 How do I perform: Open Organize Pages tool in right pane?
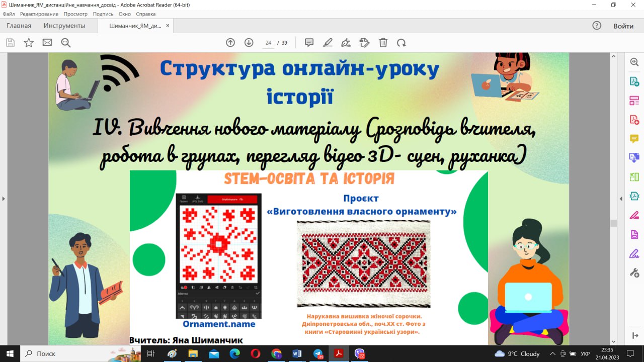tap(634, 101)
